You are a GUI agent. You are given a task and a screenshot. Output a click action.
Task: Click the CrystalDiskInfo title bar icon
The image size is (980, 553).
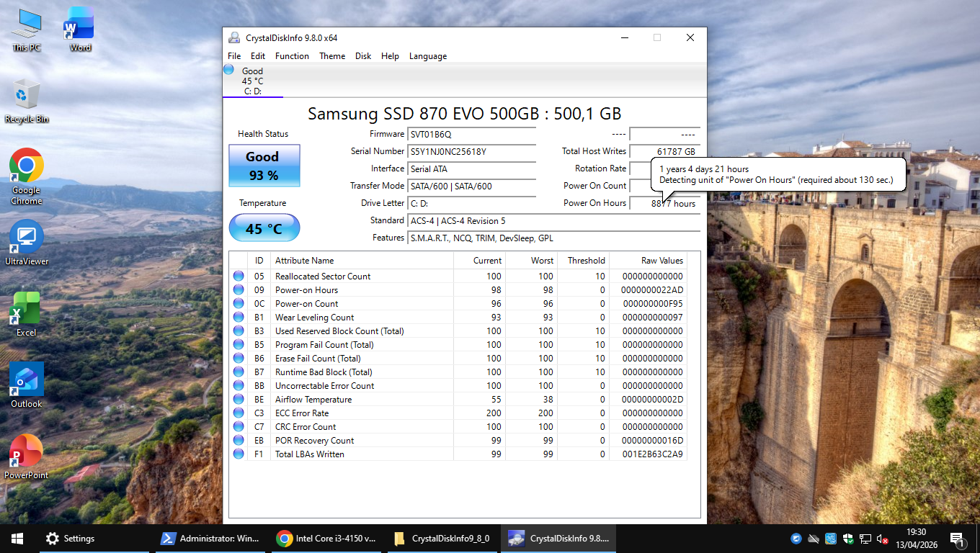pyautogui.click(x=234, y=38)
